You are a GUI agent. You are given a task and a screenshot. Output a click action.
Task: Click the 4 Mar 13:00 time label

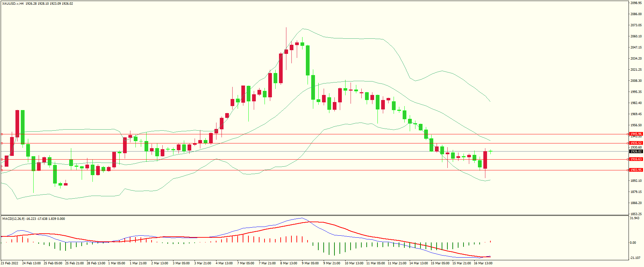click(224, 263)
